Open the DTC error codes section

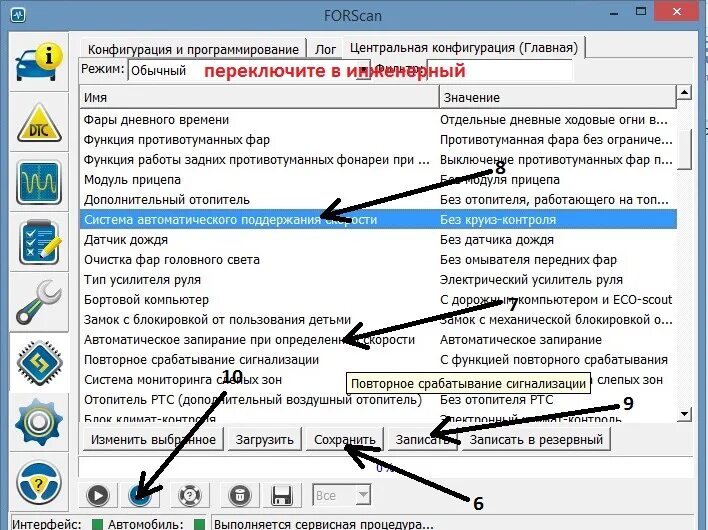click(x=39, y=122)
